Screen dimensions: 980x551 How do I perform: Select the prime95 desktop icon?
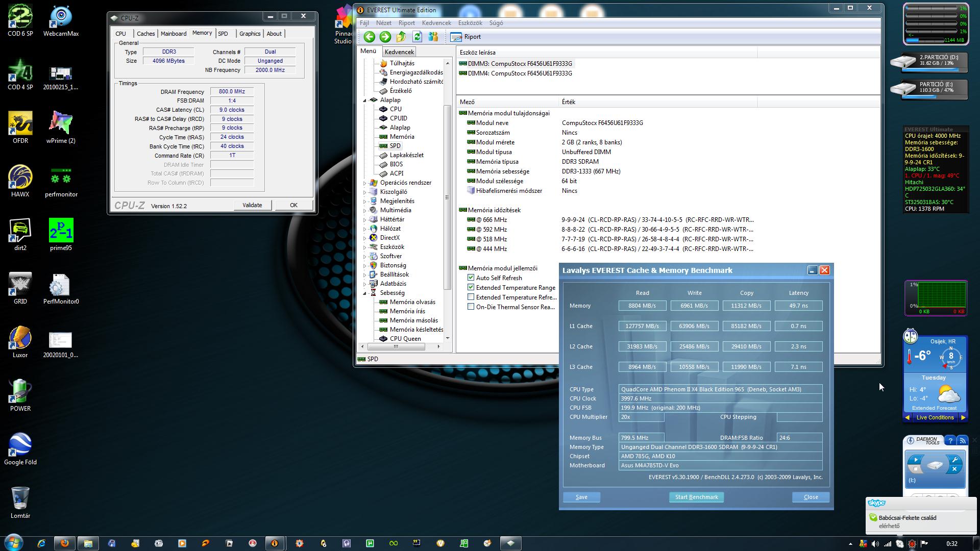coord(61,235)
